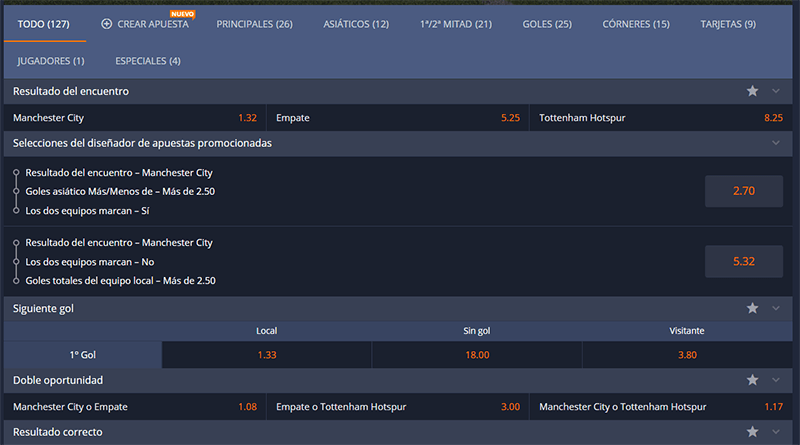Screen dimensions: 800x445
Task: Open the Córneres (15) tab
Action: (x=636, y=24)
